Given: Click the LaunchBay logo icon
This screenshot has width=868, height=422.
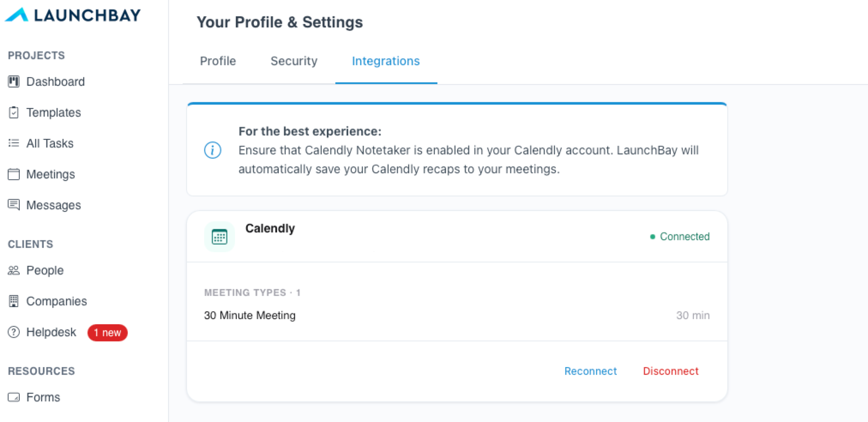Looking at the screenshot, I should [x=17, y=15].
